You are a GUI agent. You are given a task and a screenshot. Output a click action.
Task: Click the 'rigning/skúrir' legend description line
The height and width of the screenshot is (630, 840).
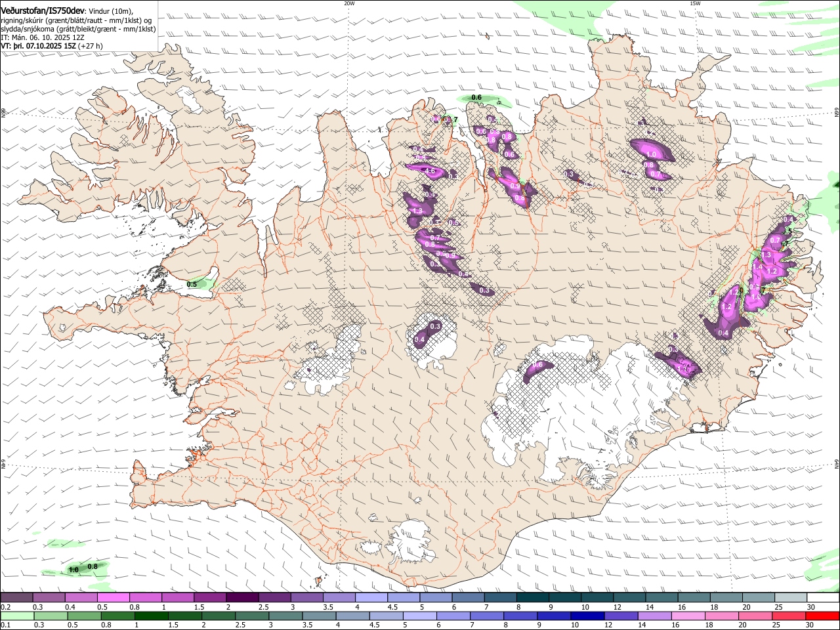tap(77, 20)
